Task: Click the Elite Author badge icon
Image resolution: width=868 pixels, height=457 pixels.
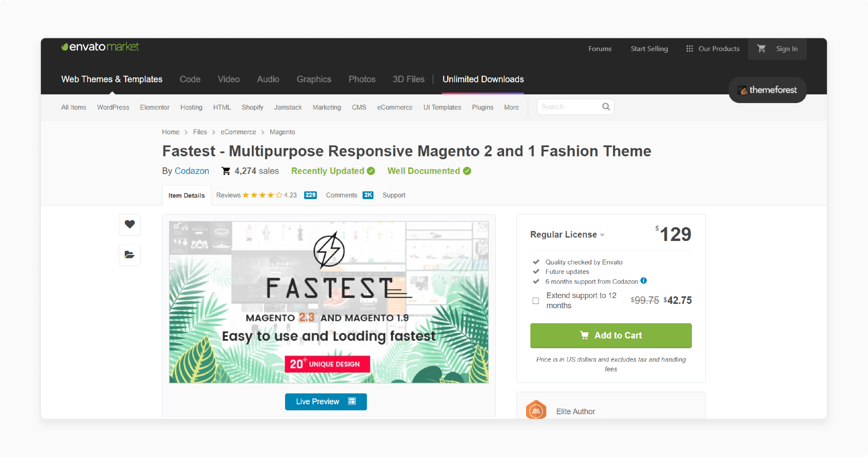Action: (x=536, y=410)
